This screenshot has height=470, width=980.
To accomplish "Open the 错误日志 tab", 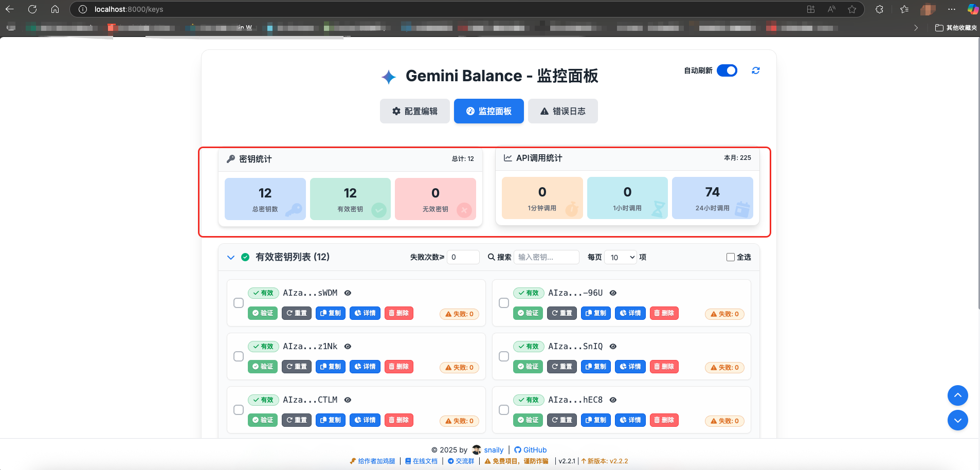I will (x=562, y=111).
